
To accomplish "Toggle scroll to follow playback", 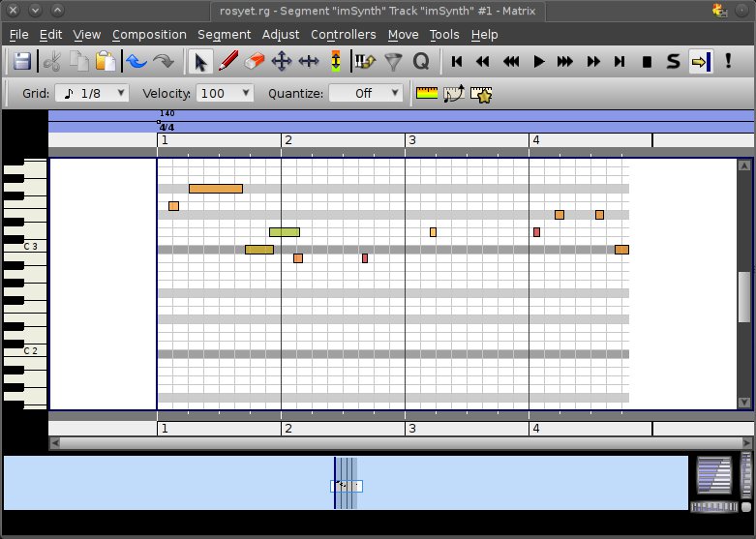I will point(700,62).
